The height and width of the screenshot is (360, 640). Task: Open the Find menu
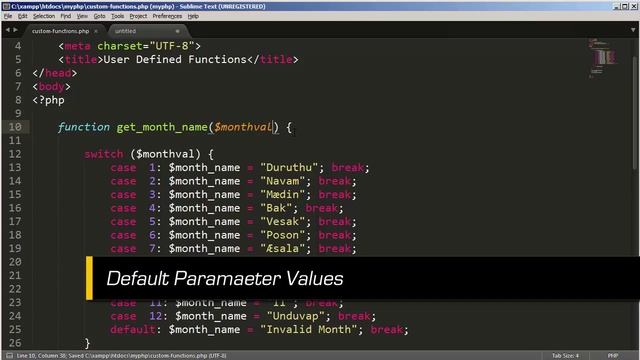coord(65,16)
